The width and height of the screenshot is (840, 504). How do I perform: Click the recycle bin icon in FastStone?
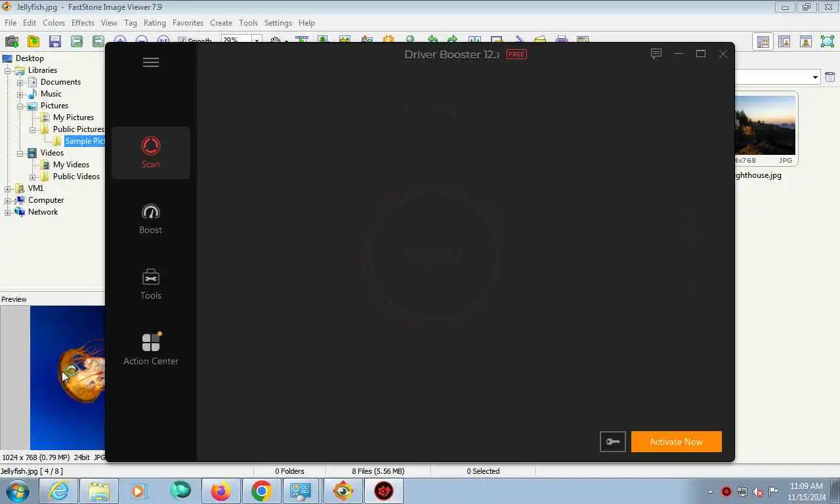pos(829,77)
